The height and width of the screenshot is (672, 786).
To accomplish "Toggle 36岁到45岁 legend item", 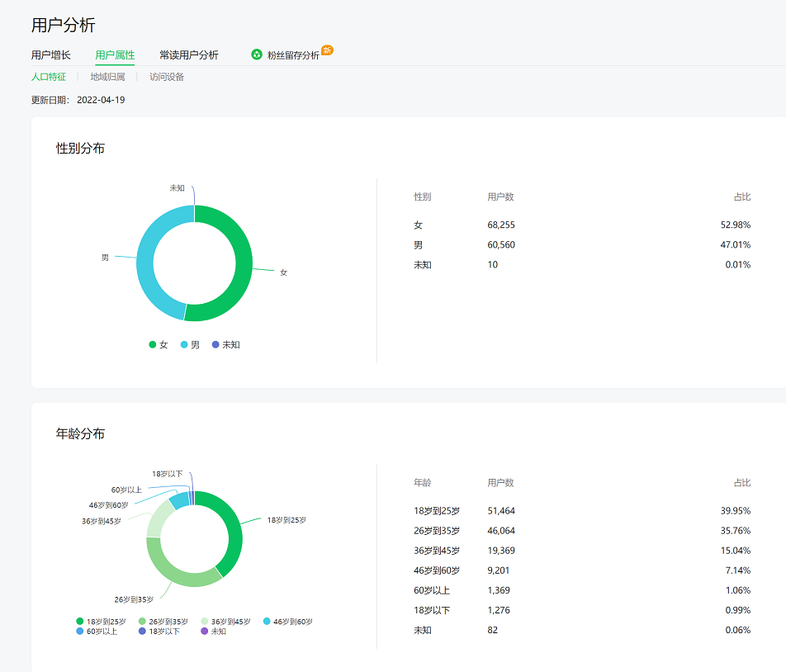I will tap(225, 622).
